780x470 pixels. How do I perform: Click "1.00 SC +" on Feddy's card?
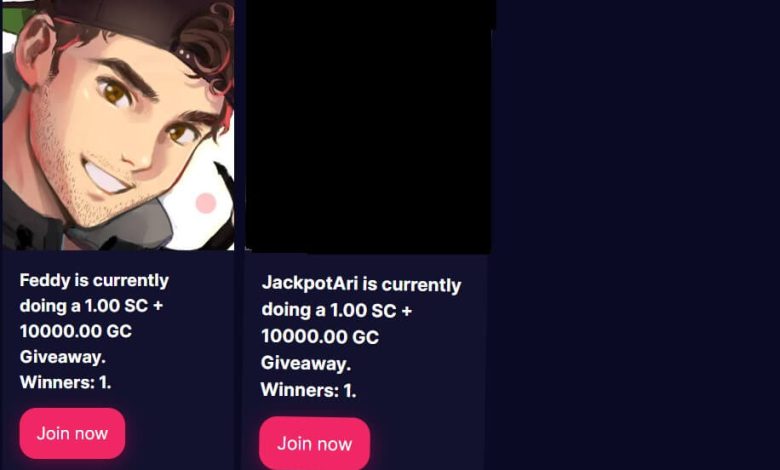click(x=124, y=305)
